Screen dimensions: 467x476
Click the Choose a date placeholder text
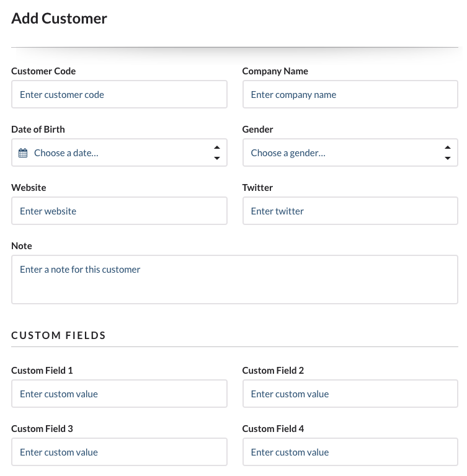tap(66, 153)
